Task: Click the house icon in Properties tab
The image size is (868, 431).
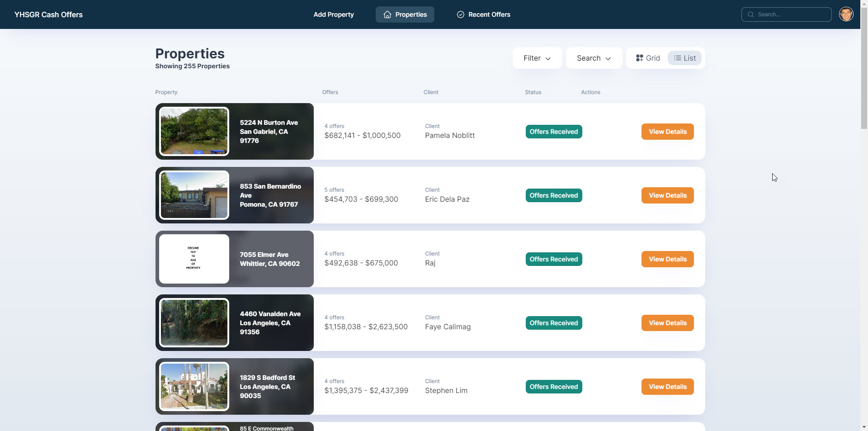Action: (x=387, y=14)
